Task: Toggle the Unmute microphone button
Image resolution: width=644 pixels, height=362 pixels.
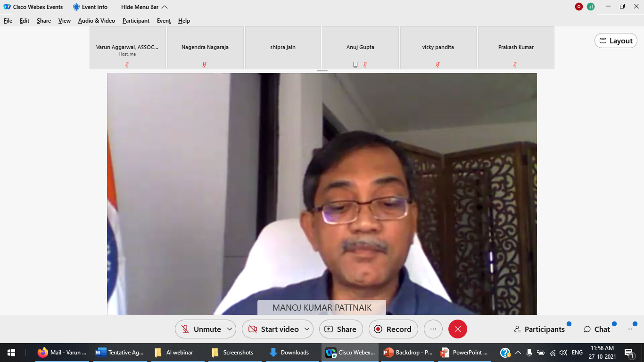Action: (x=201, y=329)
